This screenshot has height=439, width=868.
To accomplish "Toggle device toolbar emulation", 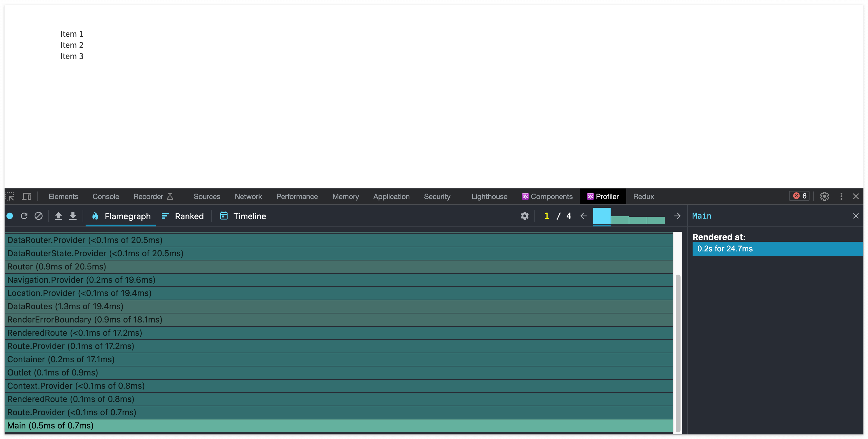I will [26, 197].
